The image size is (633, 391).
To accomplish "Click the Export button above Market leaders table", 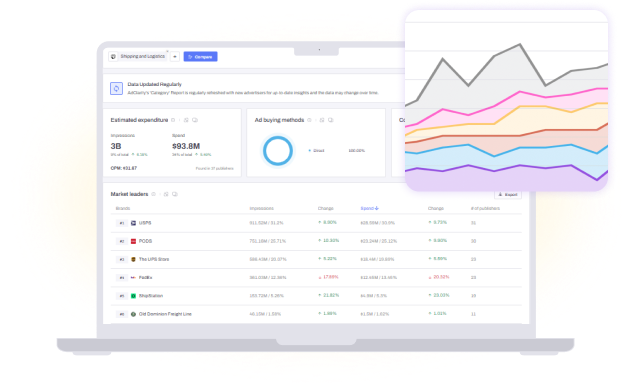I will click(x=508, y=194).
